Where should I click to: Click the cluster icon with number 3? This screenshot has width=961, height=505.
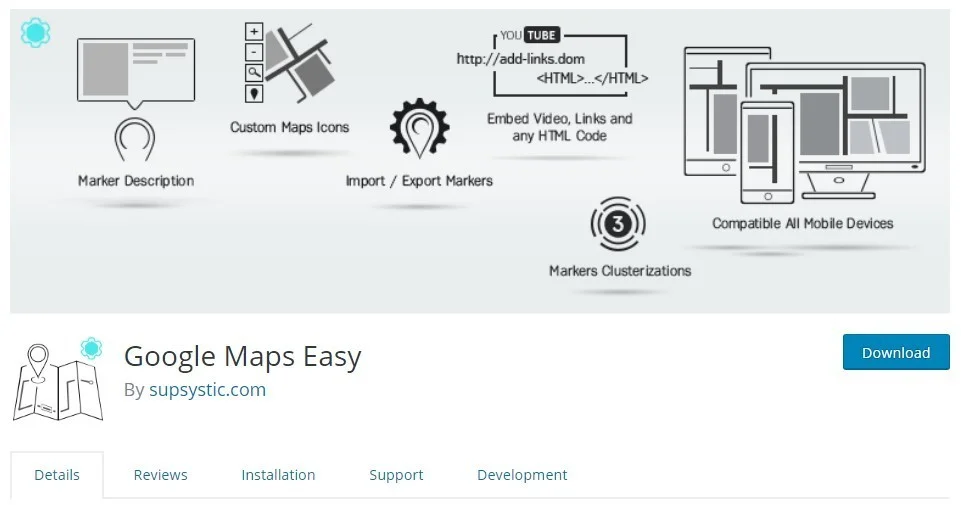coord(618,224)
